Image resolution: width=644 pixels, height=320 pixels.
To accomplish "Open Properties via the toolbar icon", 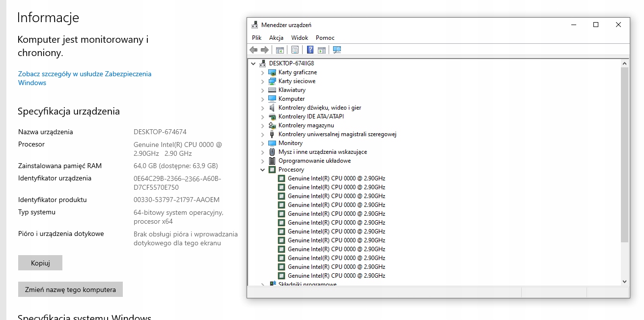I will (x=295, y=50).
